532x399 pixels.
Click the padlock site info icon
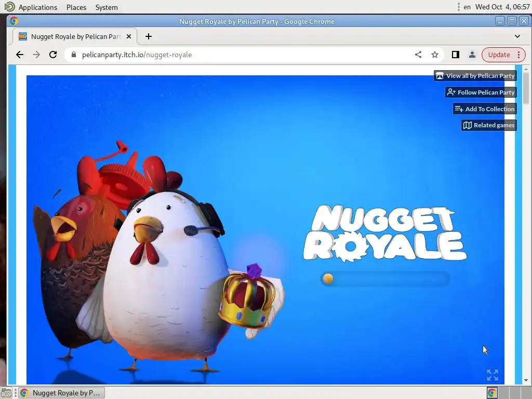click(73, 55)
